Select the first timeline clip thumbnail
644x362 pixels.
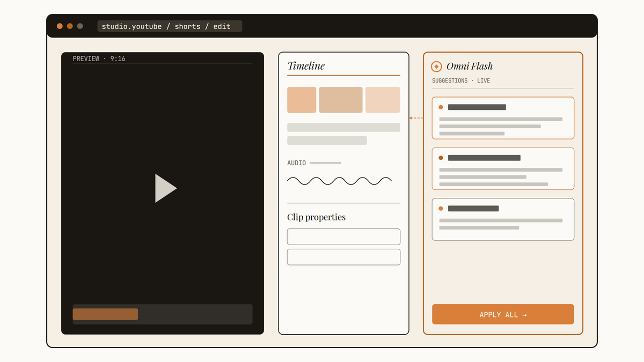(x=302, y=100)
